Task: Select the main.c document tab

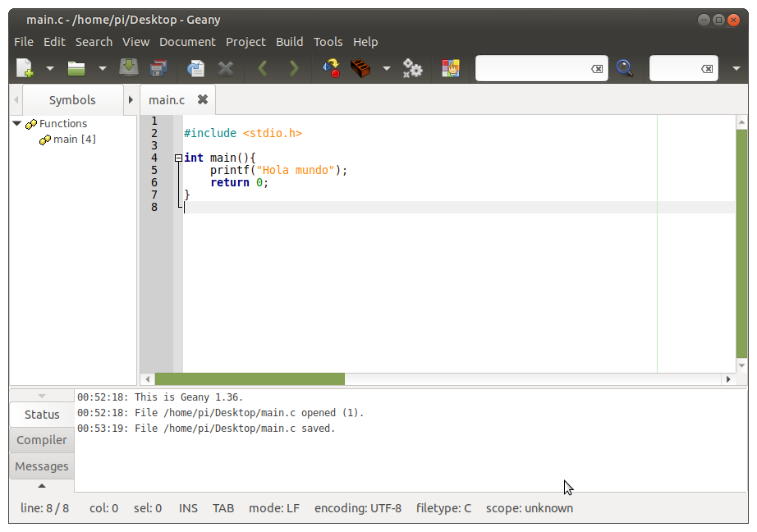Action: coord(167,100)
